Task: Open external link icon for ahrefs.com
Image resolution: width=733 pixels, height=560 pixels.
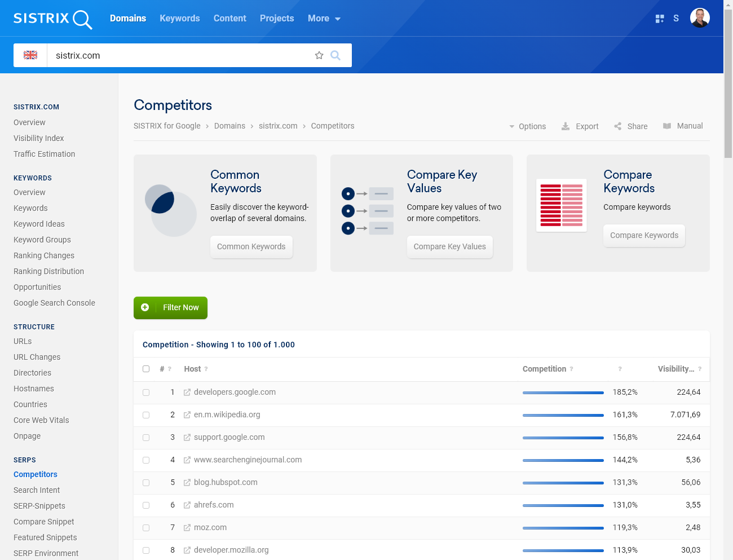Action: click(187, 505)
